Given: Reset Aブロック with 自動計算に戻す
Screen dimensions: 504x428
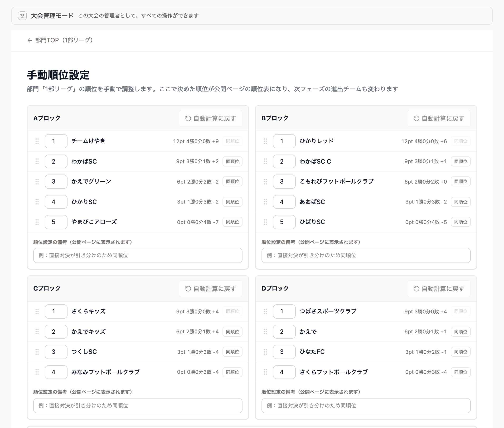Looking at the screenshot, I should pos(211,118).
